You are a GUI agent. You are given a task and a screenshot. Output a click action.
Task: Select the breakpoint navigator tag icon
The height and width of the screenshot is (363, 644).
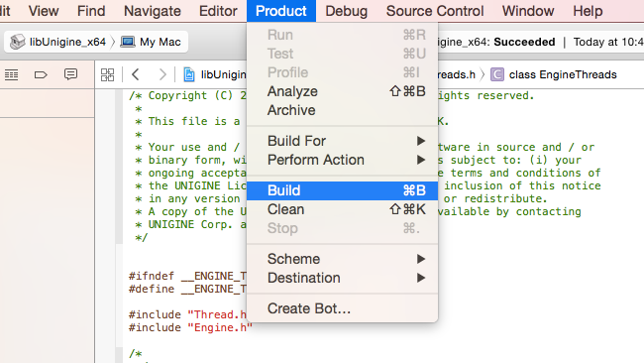[x=41, y=74]
